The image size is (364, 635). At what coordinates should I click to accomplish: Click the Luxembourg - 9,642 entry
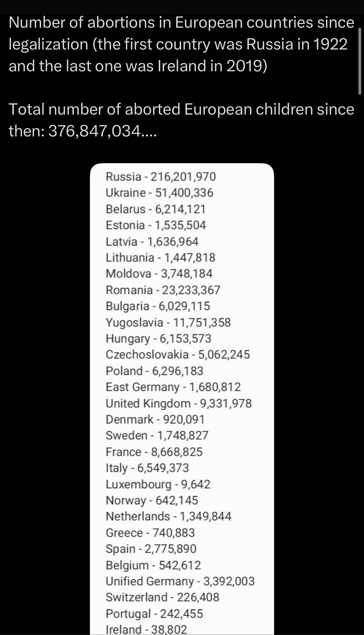(158, 484)
